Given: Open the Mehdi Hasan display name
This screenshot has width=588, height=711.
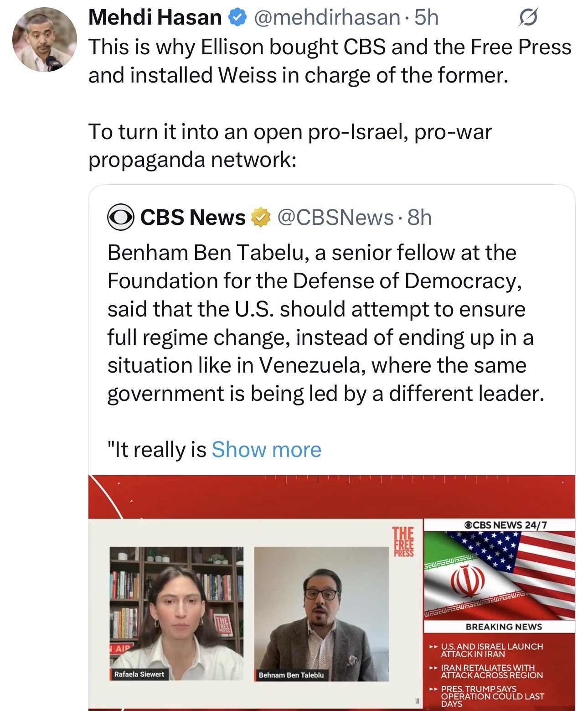Looking at the screenshot, I should click(x=155, y=17).
